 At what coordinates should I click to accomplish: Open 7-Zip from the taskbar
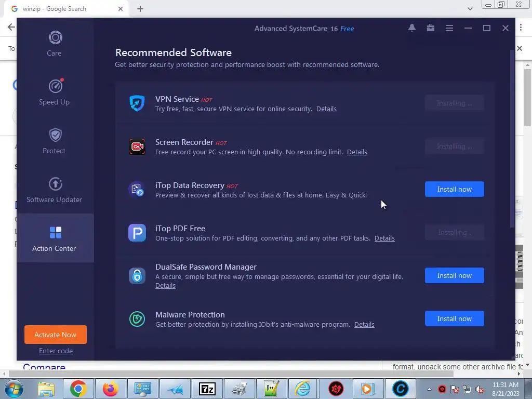coord(207,389)
